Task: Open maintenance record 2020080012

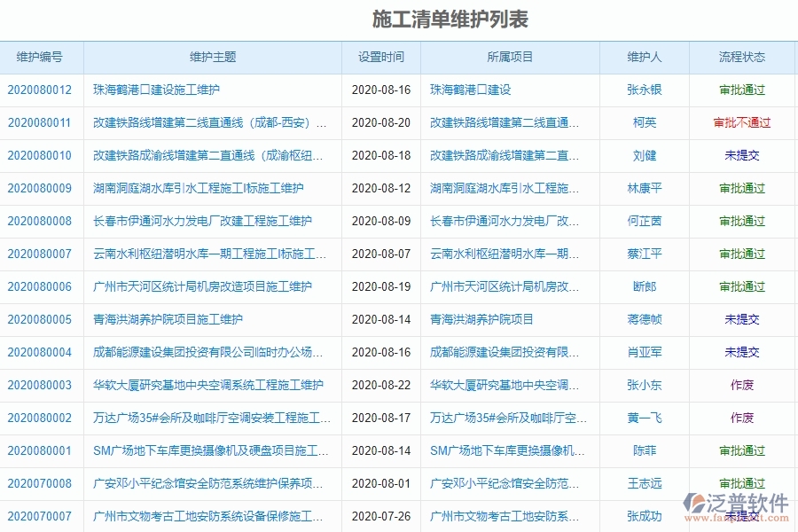Action: 39,90
